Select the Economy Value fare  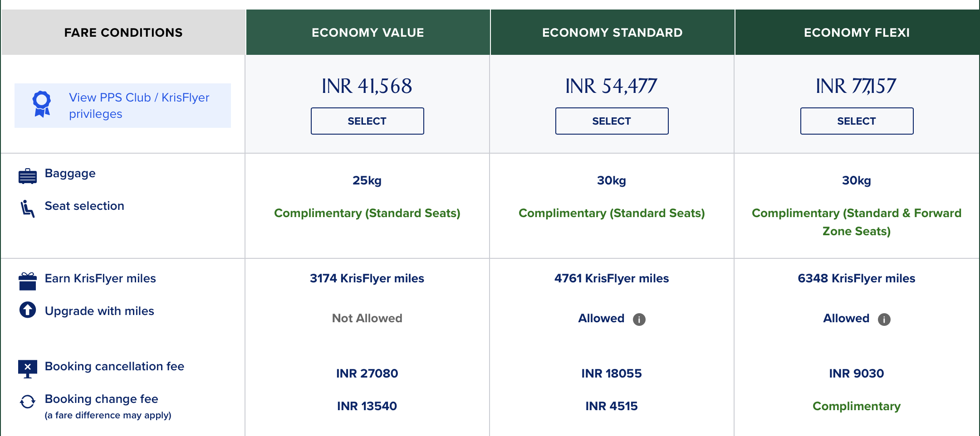tap(367, 121)
